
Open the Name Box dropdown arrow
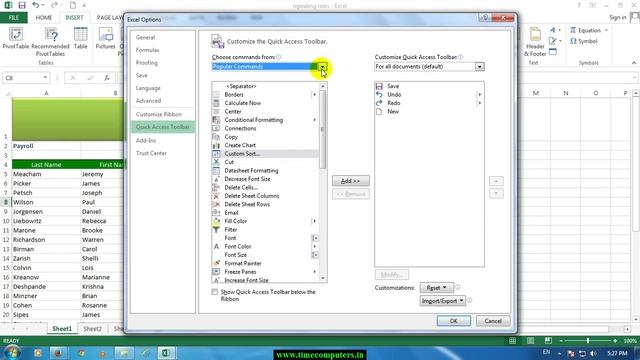tap(45, 78)
